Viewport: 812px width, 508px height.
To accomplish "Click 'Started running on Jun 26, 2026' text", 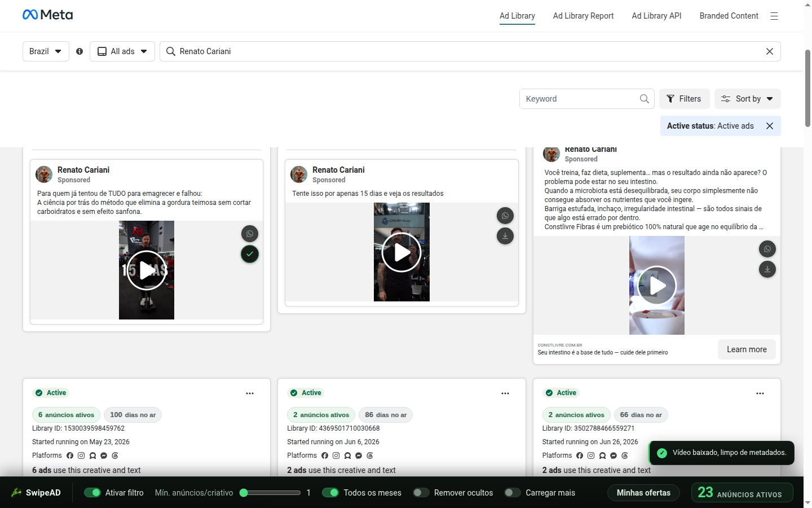I will 590,442.
